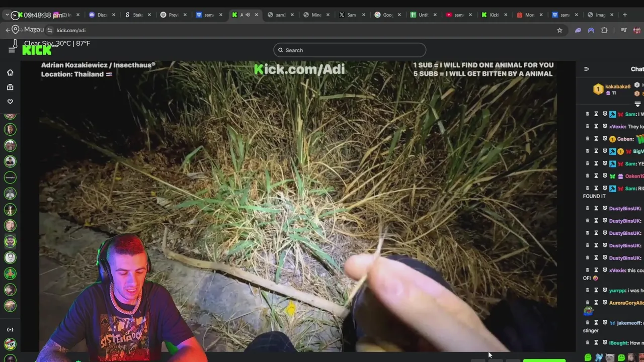Timeout Gaben using the hourglass icon
The height and width of the screenshot is (362, 644).
[596, 139]
